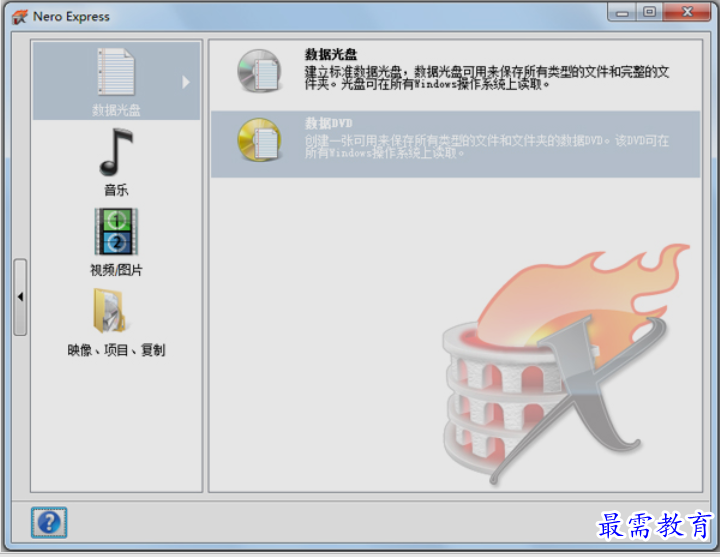Select the 数据光盘 sidebar label
Viewport: 720px width, 557px height.
(116, 110)
